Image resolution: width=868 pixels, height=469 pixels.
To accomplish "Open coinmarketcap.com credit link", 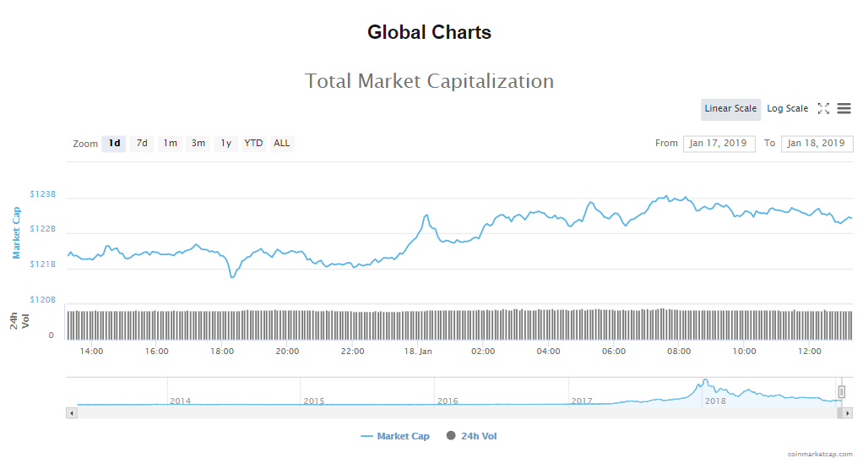I will (817, 455).
